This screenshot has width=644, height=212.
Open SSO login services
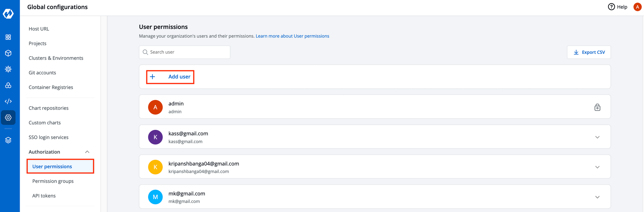pos(49,137)
